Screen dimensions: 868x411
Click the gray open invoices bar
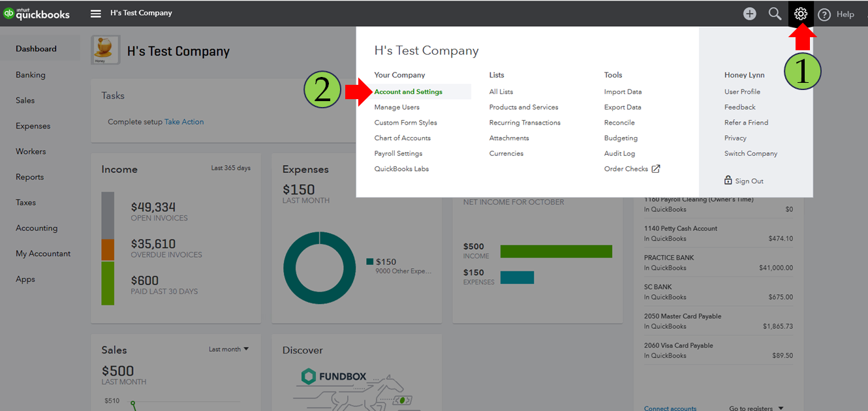tap(108, 215)
